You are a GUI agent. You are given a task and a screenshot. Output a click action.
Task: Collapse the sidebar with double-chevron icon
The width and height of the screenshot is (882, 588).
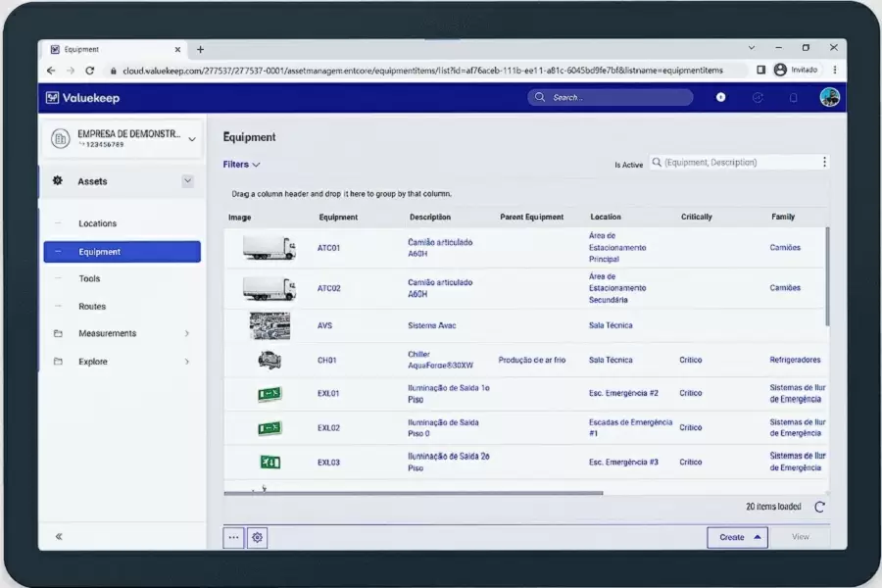point(59,536)
